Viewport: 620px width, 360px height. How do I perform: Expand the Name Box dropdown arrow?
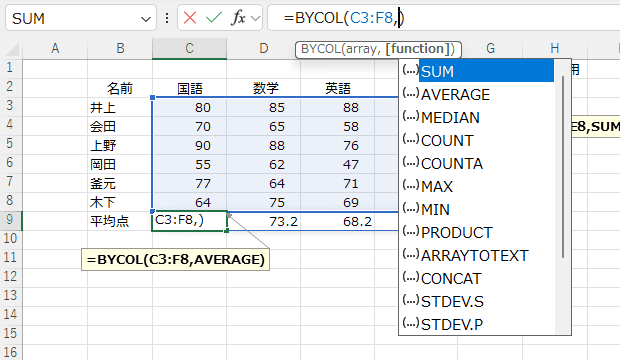(146, 19)
